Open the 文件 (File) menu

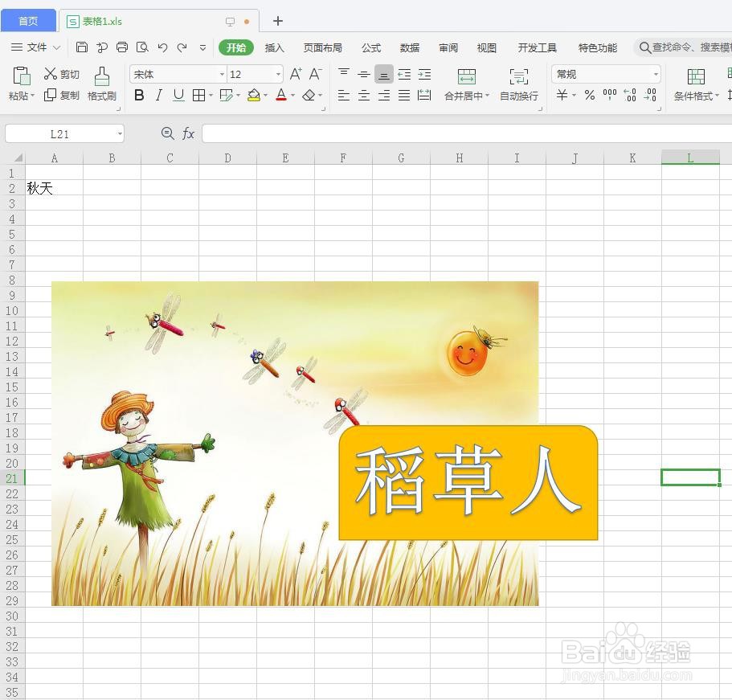36,47
